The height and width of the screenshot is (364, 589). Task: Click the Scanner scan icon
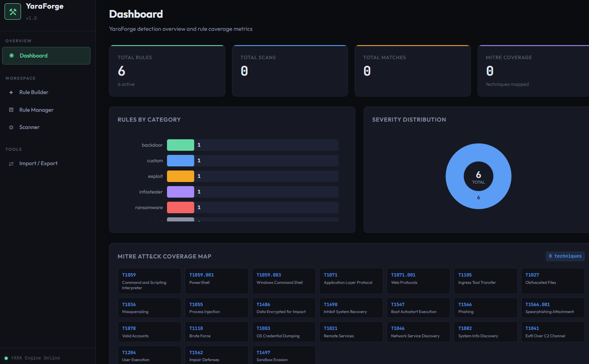11,127
